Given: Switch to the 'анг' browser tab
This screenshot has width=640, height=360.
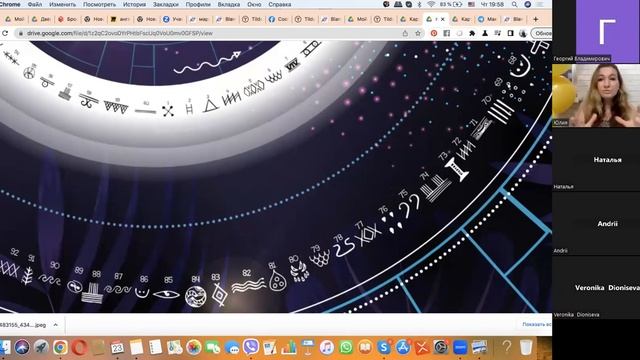Looking at the screenshot, I should click(120, 19).
